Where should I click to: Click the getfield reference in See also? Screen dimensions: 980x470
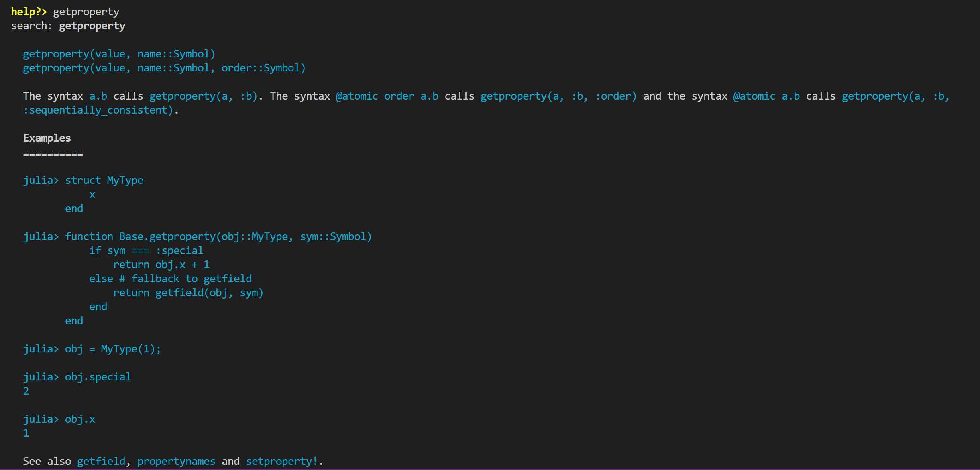101,461
